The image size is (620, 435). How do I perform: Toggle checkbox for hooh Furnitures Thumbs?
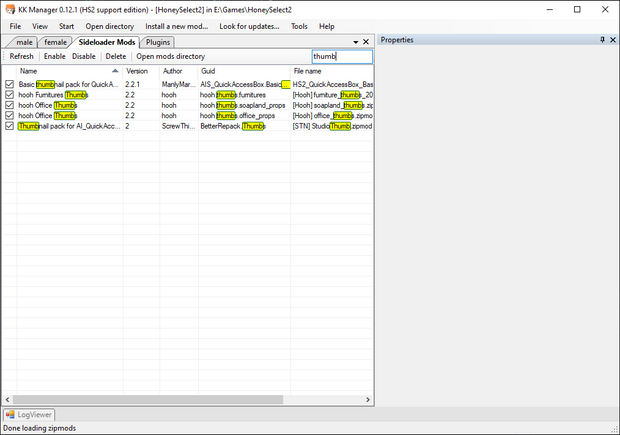[10, 95]
